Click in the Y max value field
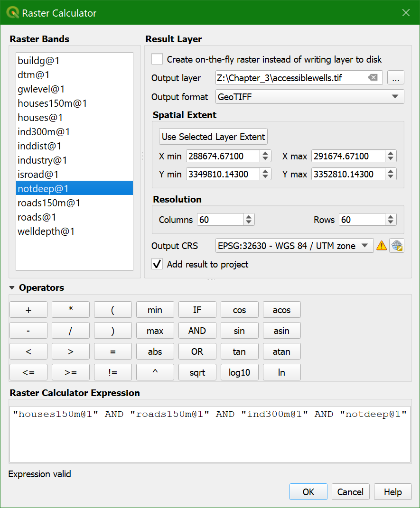Viewport: 420px width, 508px height. (348, 174)
